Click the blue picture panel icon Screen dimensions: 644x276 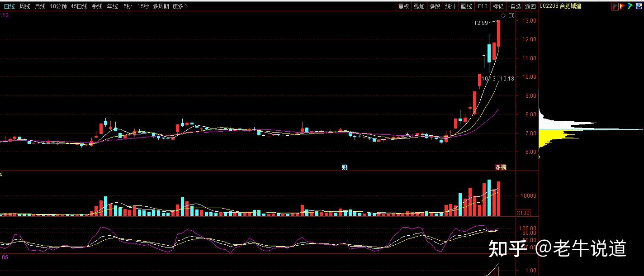coord(639,6)
